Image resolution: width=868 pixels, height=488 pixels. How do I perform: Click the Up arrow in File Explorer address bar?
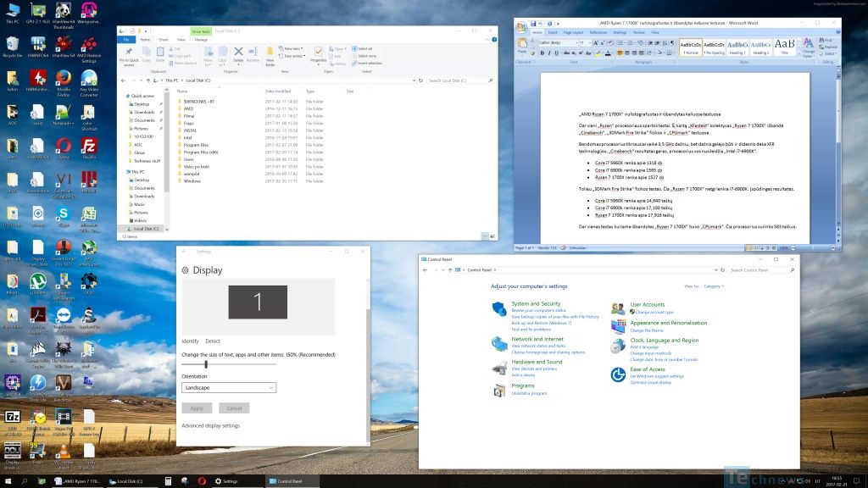point(148,80)
